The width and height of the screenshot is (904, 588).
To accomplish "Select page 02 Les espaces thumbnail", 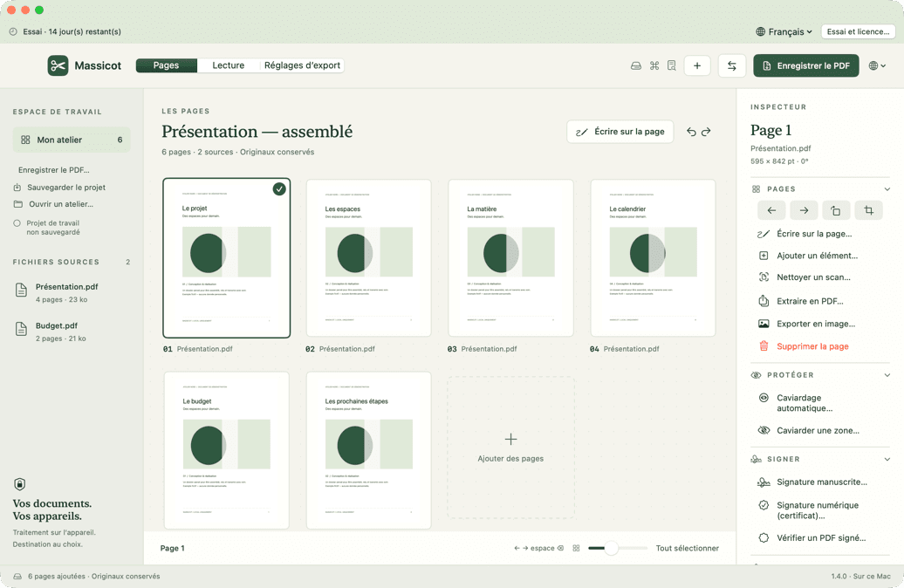I will pyautogui.click(x=369, y=257).
